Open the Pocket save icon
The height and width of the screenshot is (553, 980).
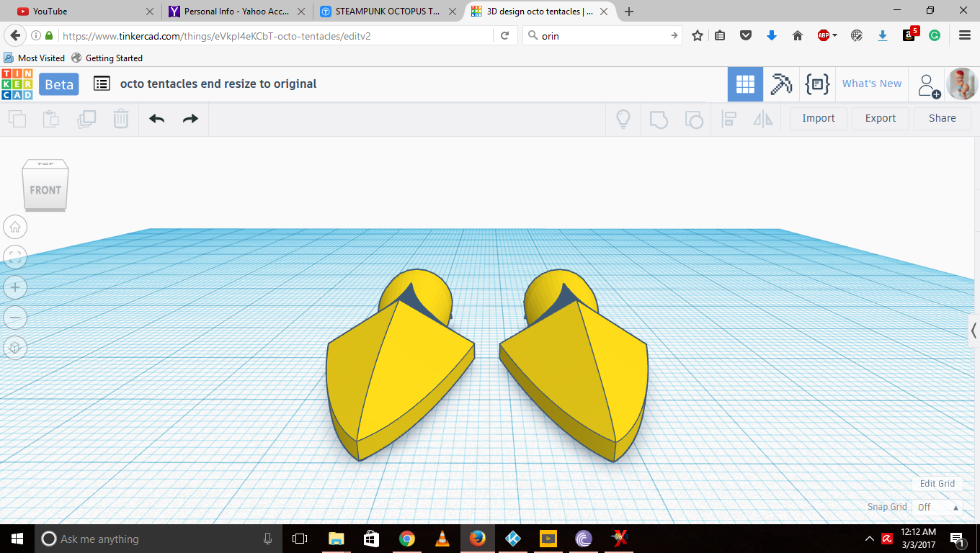[x=746, y=35]
